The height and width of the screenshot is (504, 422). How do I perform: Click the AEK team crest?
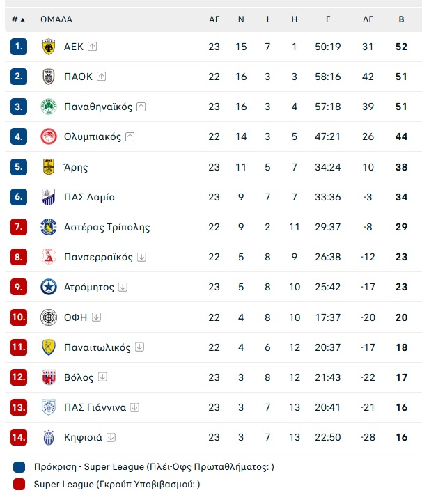click(49, 47)
